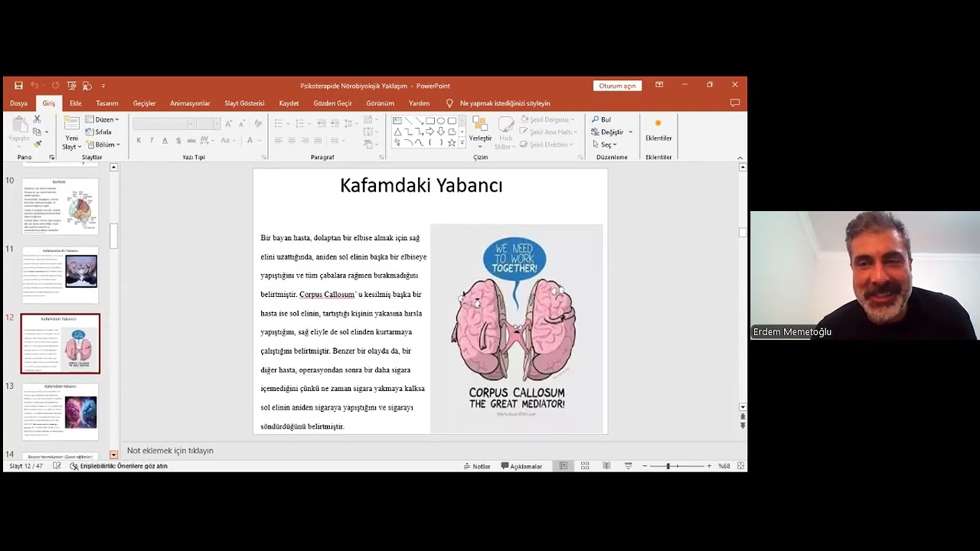
Task: Open the Bölüm section dropdown
Action: (x=103, y=144)
